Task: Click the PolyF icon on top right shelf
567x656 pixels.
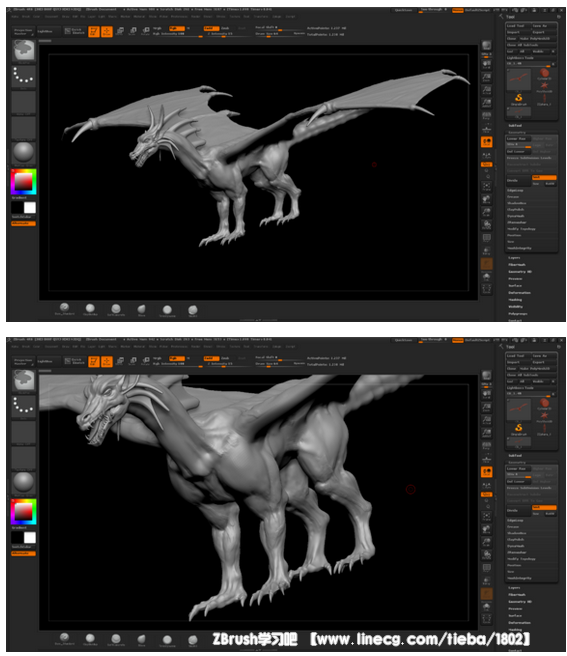Action: click(486, 238)
